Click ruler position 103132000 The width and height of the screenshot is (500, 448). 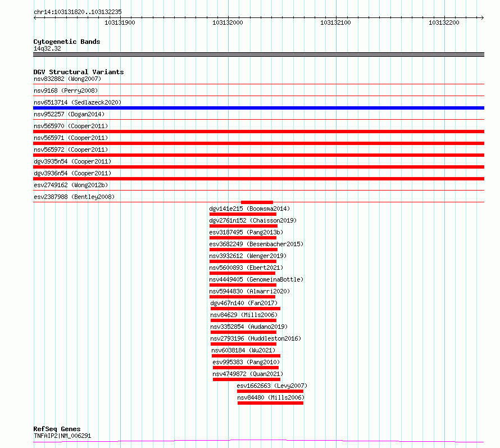click(228, 22)
